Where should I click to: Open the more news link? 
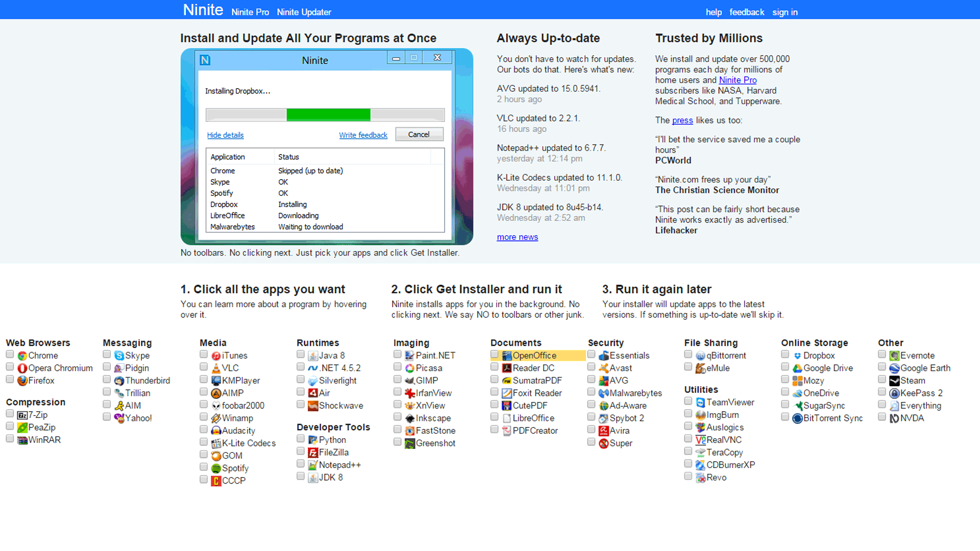click(x=517, y=237)
